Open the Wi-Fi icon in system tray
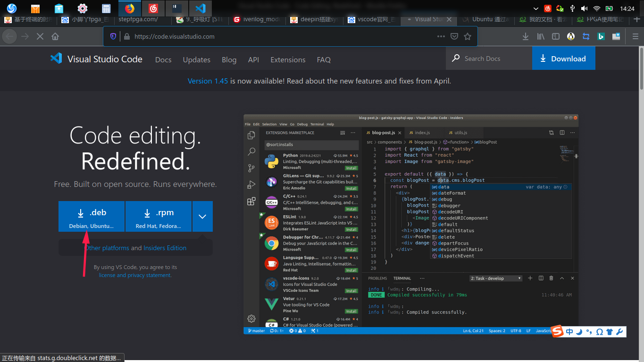The width and height of the screenshot is (644, 362). point(596,8)
